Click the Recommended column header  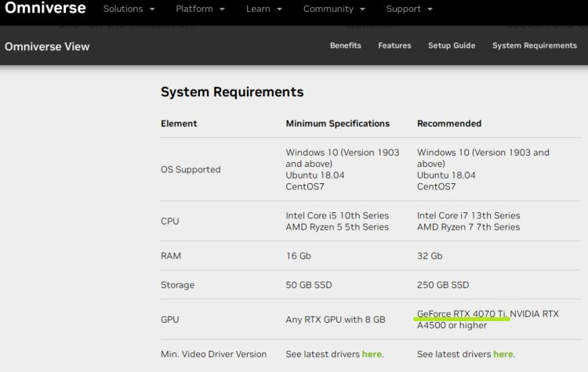pos(449,123)
